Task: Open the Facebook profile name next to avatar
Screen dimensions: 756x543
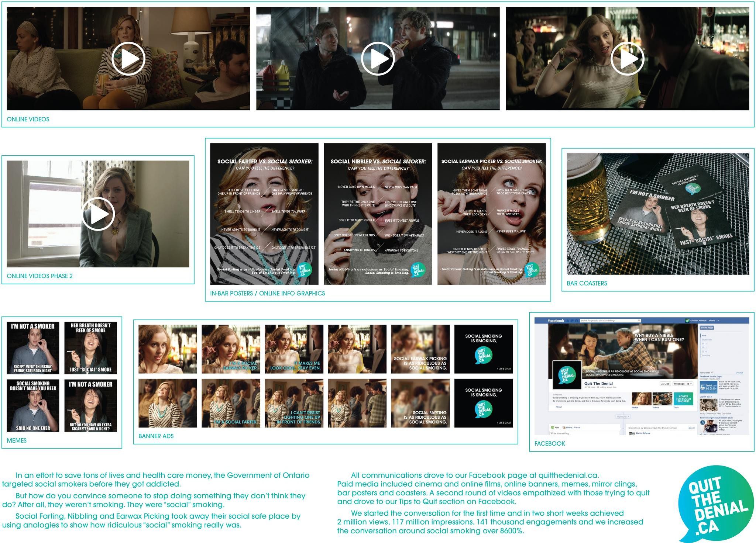Action: click(x=698, y=321)
